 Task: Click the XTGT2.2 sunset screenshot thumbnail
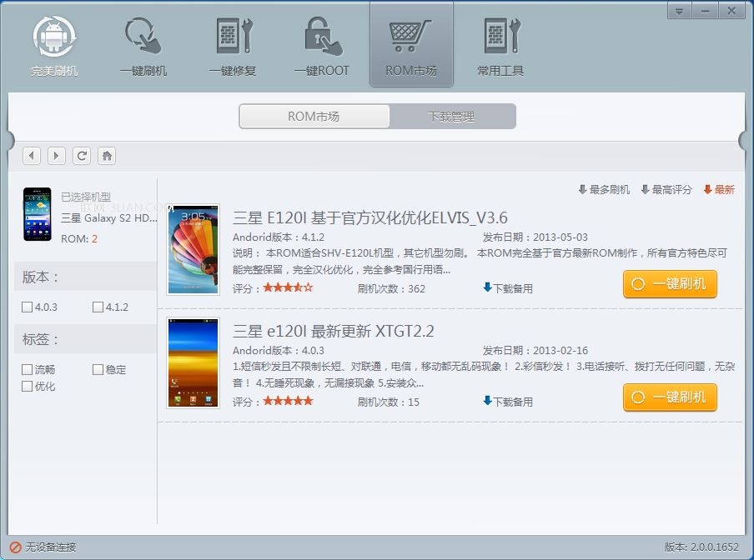coord(194,362)
